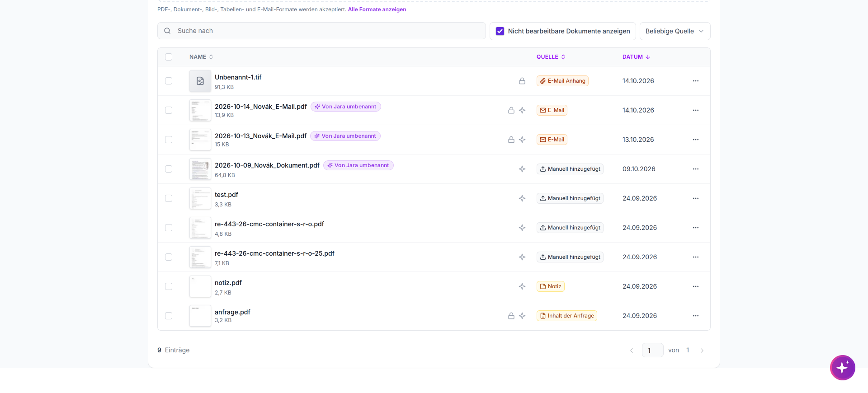Image resolution: width=868 pixels, height=393 pixels.
Task: Open more options for 2026-10-13_Novák_E-Mail.pdf
Action: tap(696, 140)
